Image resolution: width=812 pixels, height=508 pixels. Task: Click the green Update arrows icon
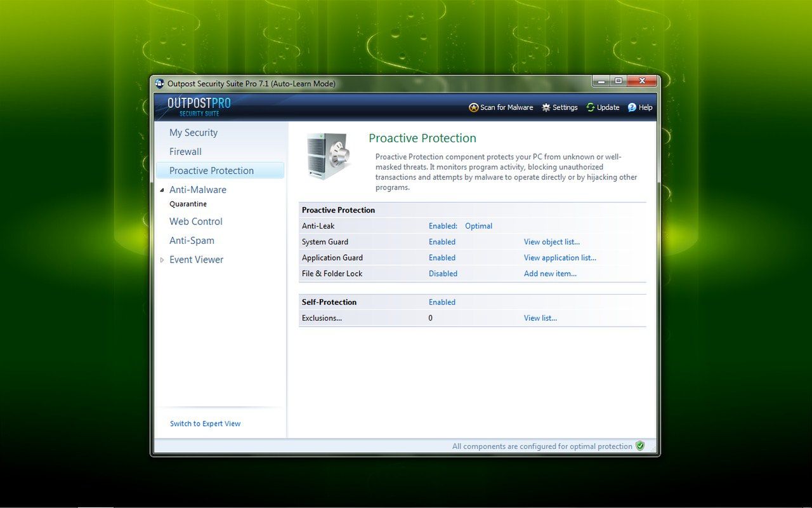click(591, 107)
